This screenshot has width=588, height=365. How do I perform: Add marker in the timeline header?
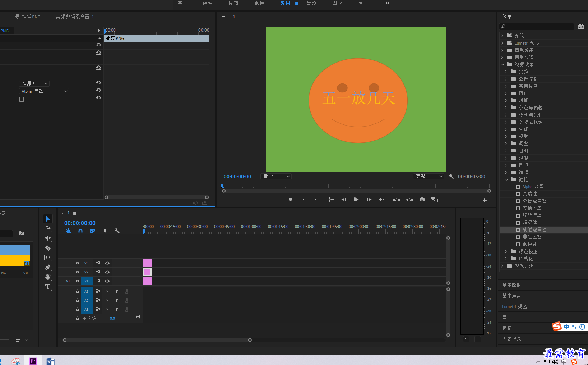coord(105,231)
